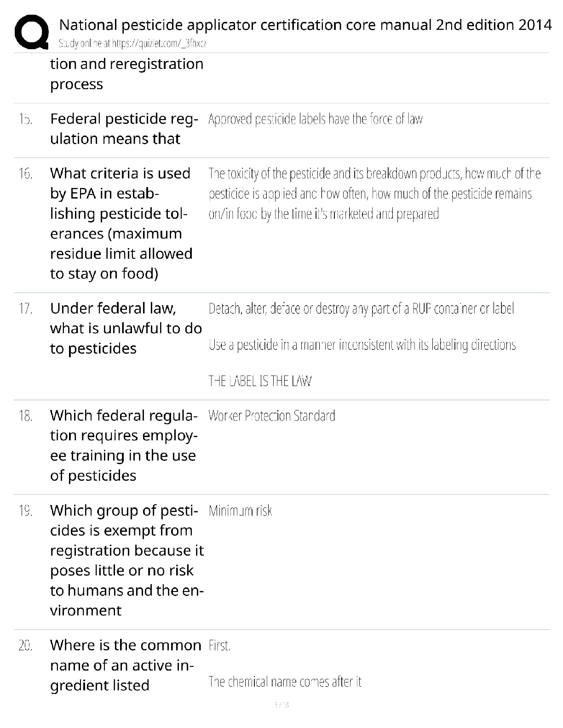Select the answer 'First.'
The height and width of the screenshot is (728, 563).
click(x=219, y=646)
